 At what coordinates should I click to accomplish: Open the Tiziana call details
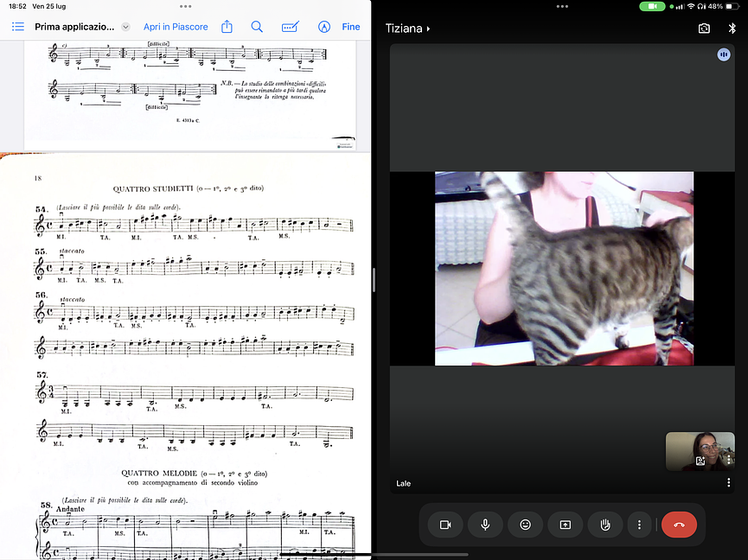click(407, 29)
